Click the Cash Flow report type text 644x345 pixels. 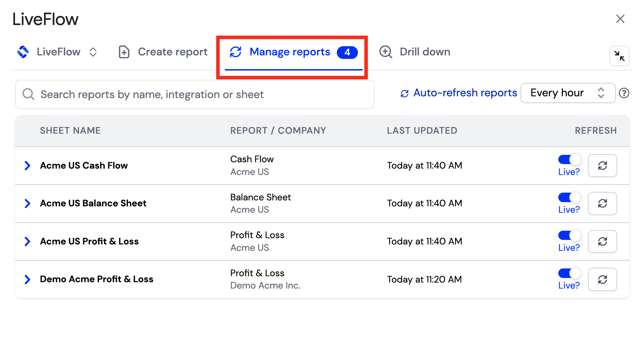[252, 159]
